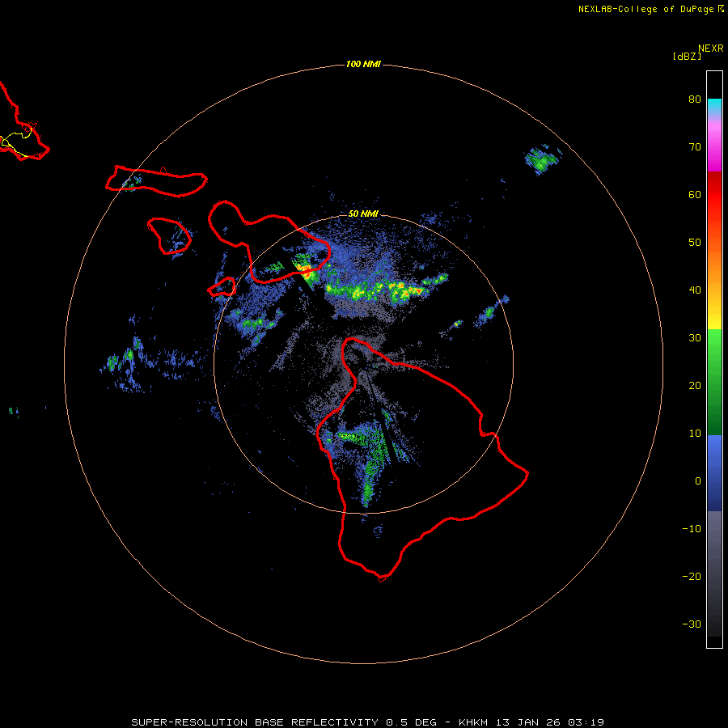Viewport: 728px width, 728px height.
Task: Click the isolated storm cell near the 100 NMI ring
Action: click(x=542, y=160)
